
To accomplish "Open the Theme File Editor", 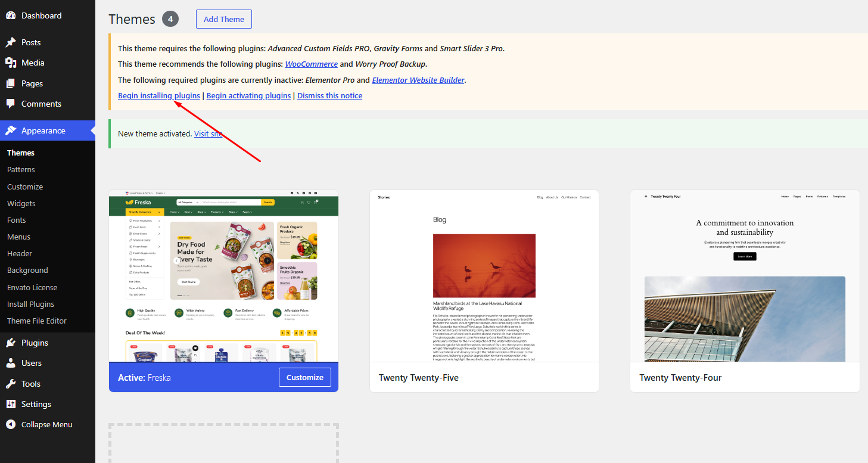I will coord(37,321).
